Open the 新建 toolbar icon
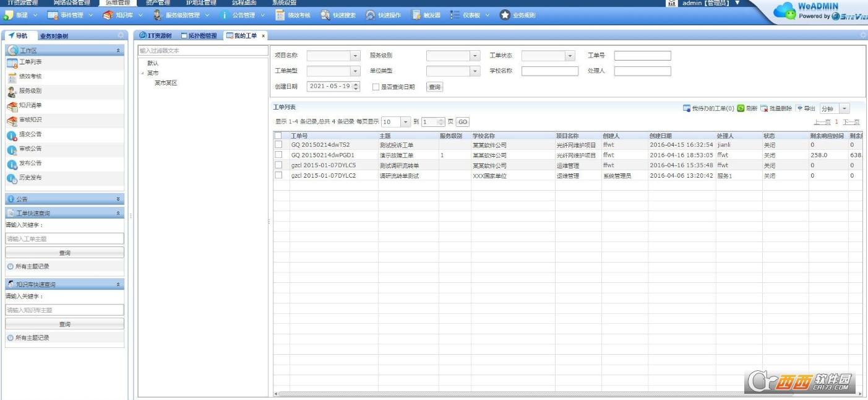 (x=9, y=15)
